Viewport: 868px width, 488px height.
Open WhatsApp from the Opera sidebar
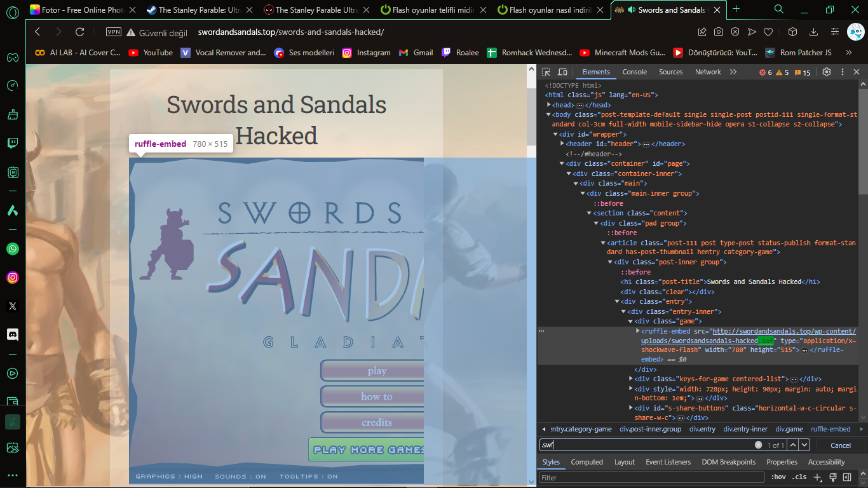pos(13,248)
